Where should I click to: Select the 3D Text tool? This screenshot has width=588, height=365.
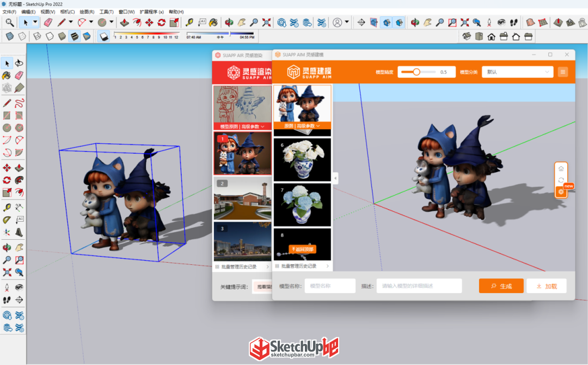coord(19,232)
